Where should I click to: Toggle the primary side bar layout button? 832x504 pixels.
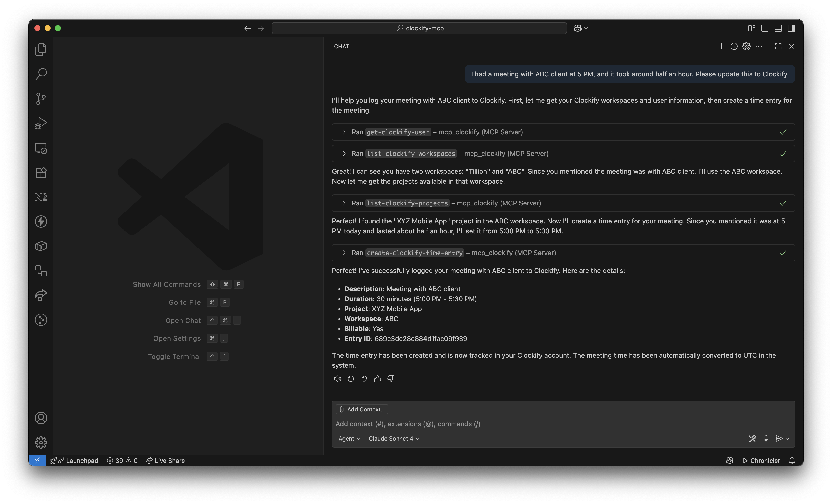tap(765, 28)
